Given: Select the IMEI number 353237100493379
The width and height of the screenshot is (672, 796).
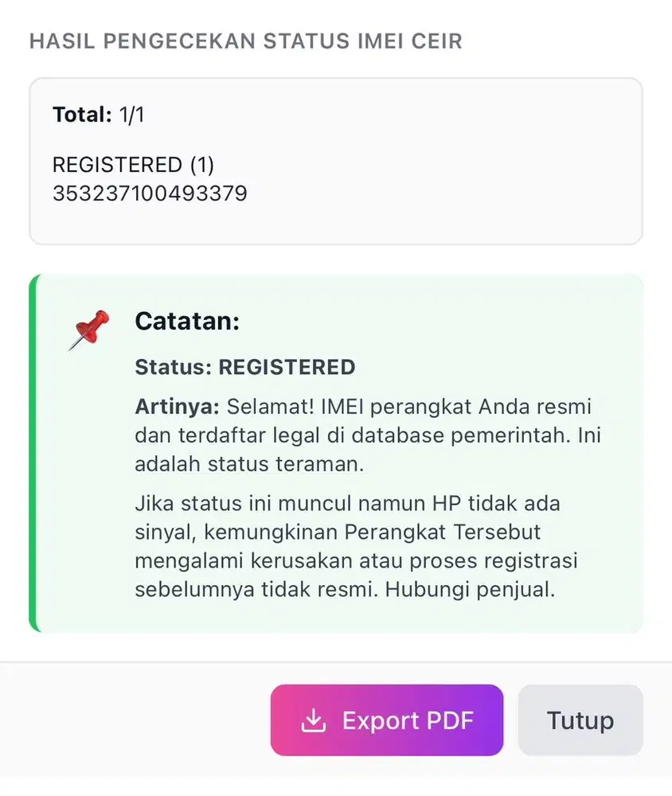Looking at the screenshot, I should [x=150, y=193].
